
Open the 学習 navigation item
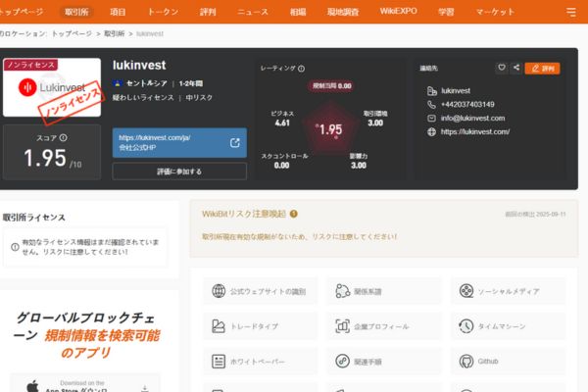[446, 12]
